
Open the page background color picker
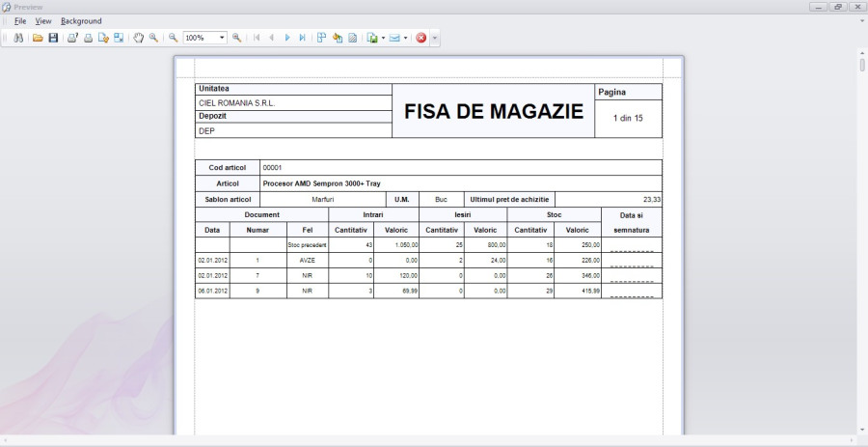(338, 38)
